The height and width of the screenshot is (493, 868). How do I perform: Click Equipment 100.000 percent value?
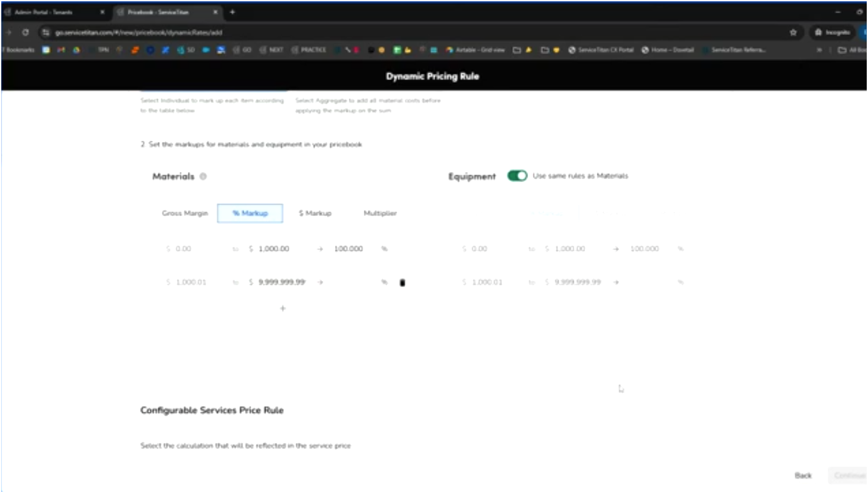(x=644, y=249)
